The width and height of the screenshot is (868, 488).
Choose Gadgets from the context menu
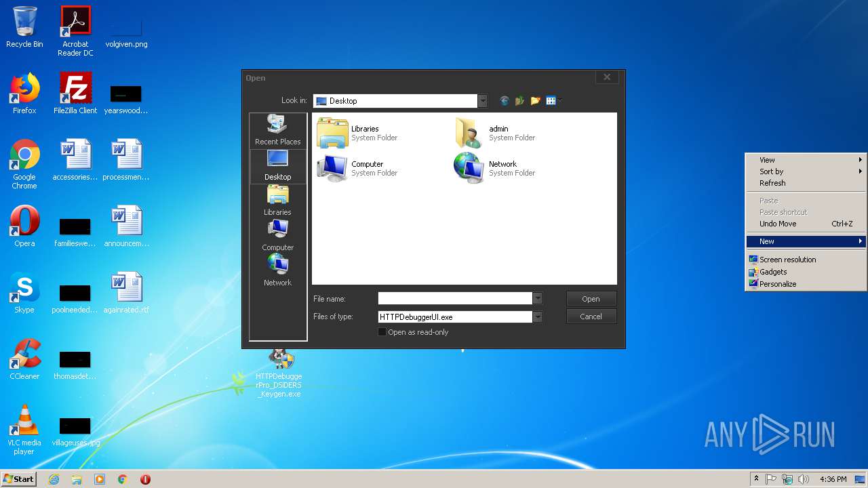806,272
